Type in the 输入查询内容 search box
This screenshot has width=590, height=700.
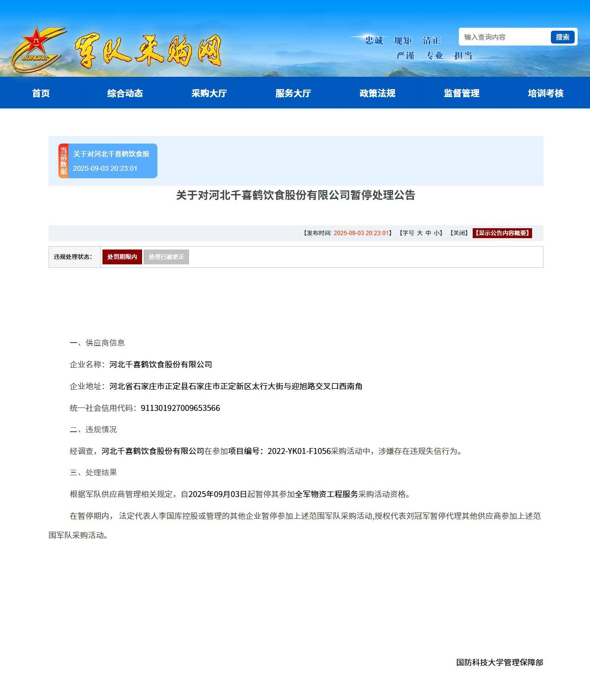point(505,37)
